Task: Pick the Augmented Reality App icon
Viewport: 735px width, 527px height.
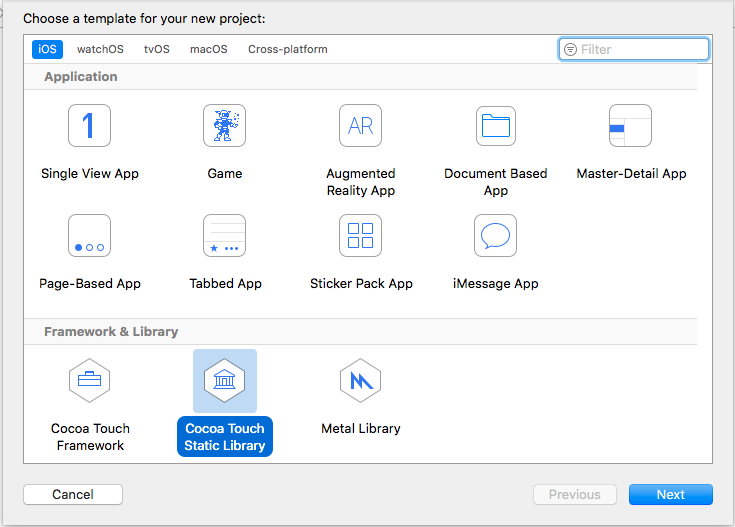Action: (360, 126)
